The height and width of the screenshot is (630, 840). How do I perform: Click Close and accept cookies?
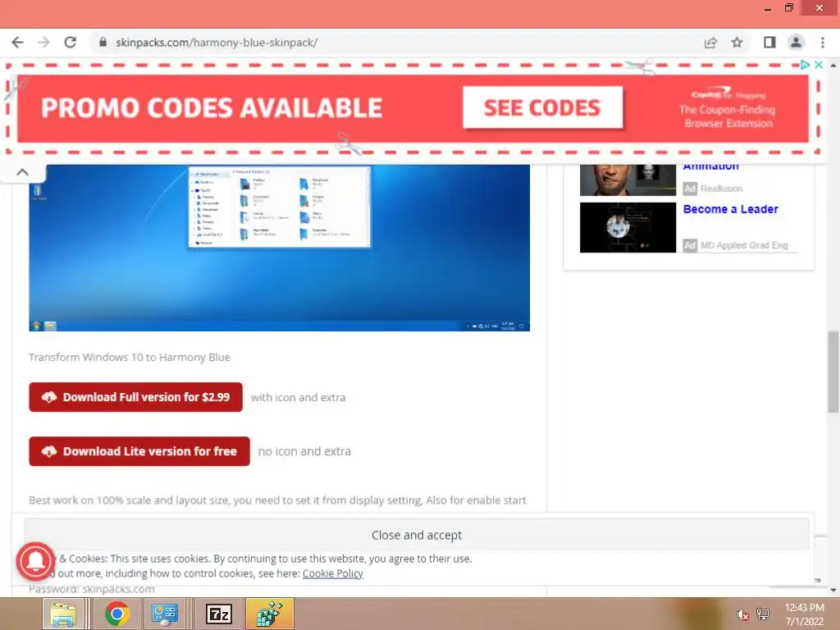click(x=417, y=535)
